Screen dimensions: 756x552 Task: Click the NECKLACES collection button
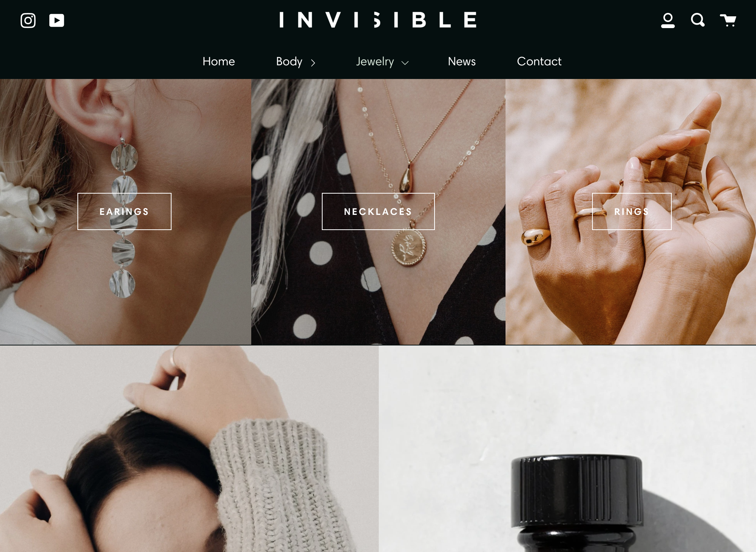pyautogui.click(x=378, y=211)
